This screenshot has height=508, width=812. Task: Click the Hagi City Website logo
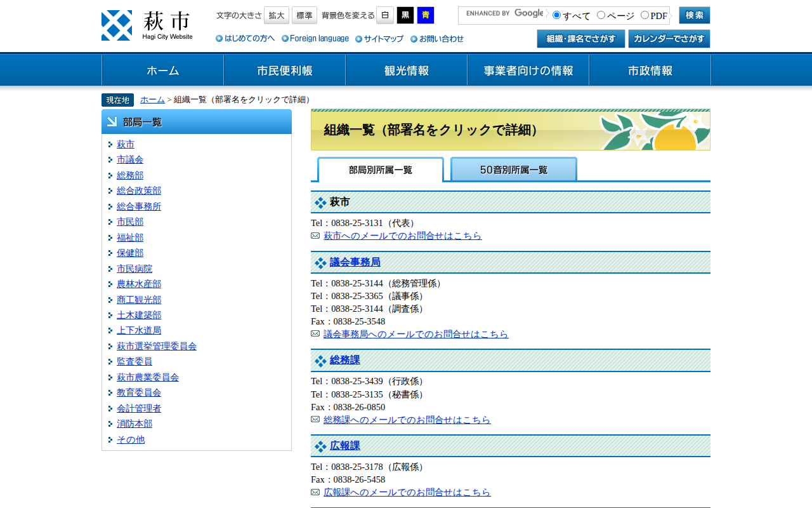pyautogui.click(x=147, y=25)
